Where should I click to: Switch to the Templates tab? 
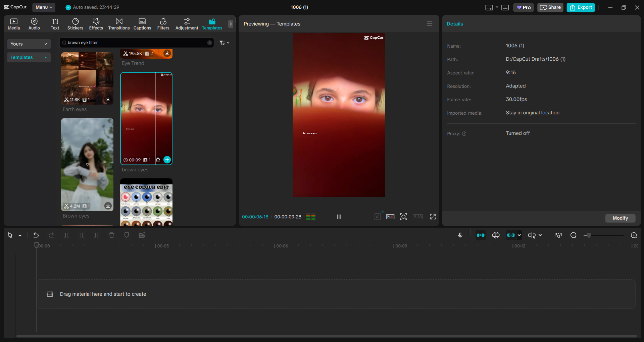tap(212, 24)
